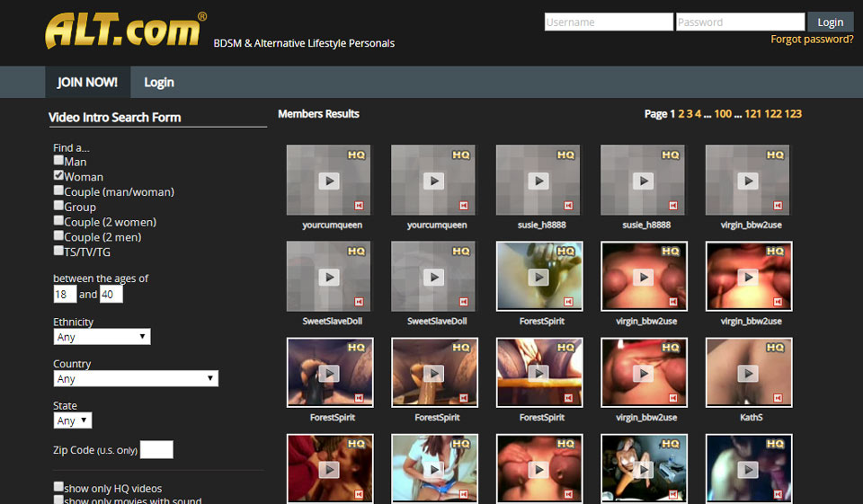Go to results page 2
The height and width of the screenshot is (504, 863).
click(x=681, y=114)
